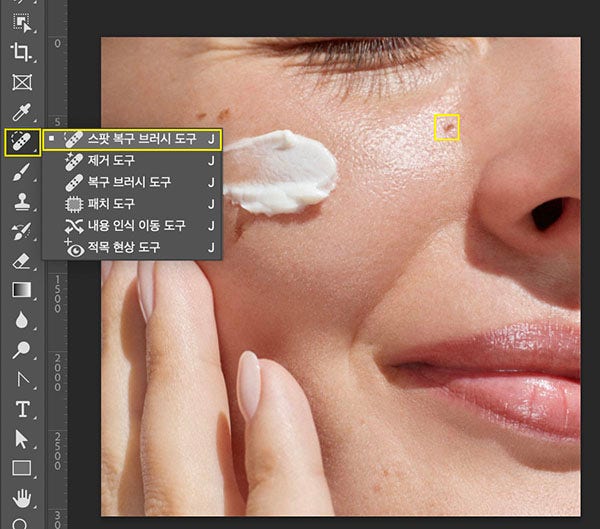
Task: Choose 패치 도구 from flyout
Action: (132, 204)
